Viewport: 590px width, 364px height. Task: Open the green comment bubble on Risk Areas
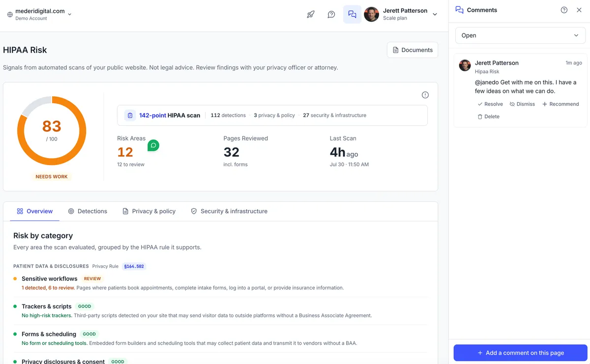(153, 145)
